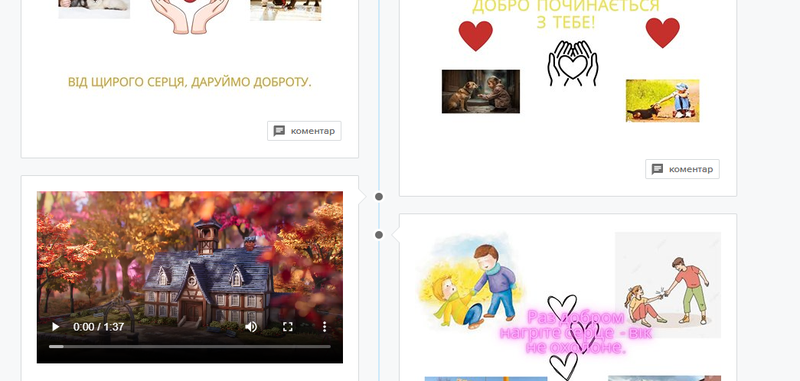
Task: Enter fullscreen mode on the video
Action: (288, 326)
